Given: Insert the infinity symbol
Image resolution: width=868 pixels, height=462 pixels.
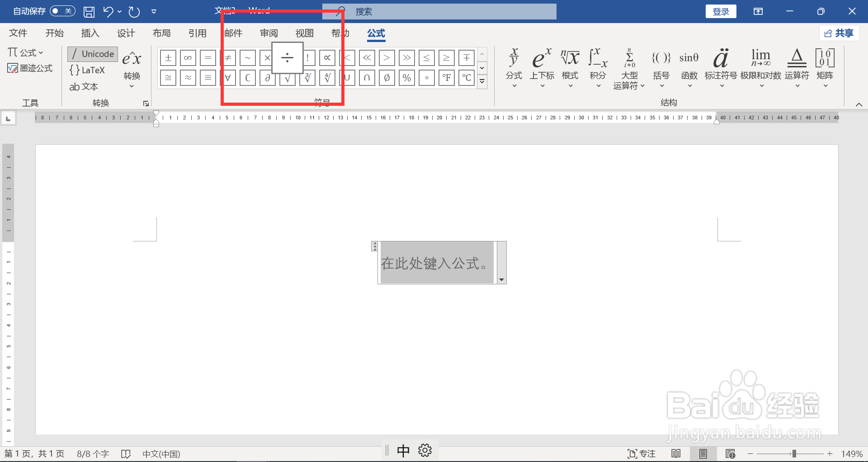Looking at the screenshot, I should click(188, 58).
